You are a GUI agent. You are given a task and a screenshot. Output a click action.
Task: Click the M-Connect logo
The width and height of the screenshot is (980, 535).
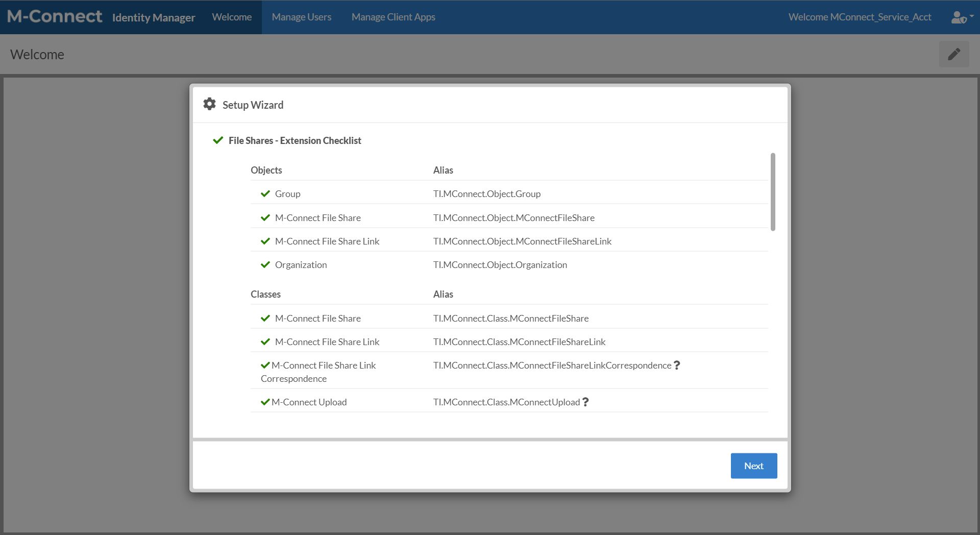point(55,17)
